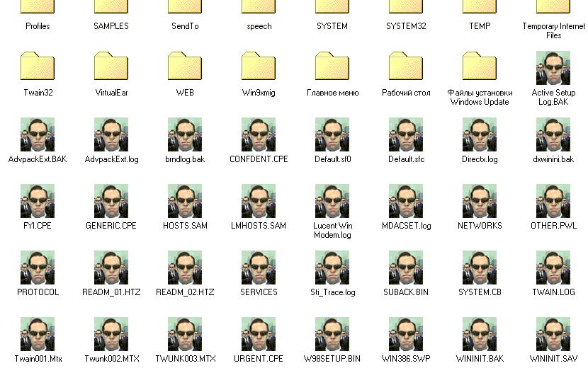Image resolution: width=588 pixels, height=368 pixels.
Task: Click the FYI.CPE file icon
Action: tap(38, 201)
